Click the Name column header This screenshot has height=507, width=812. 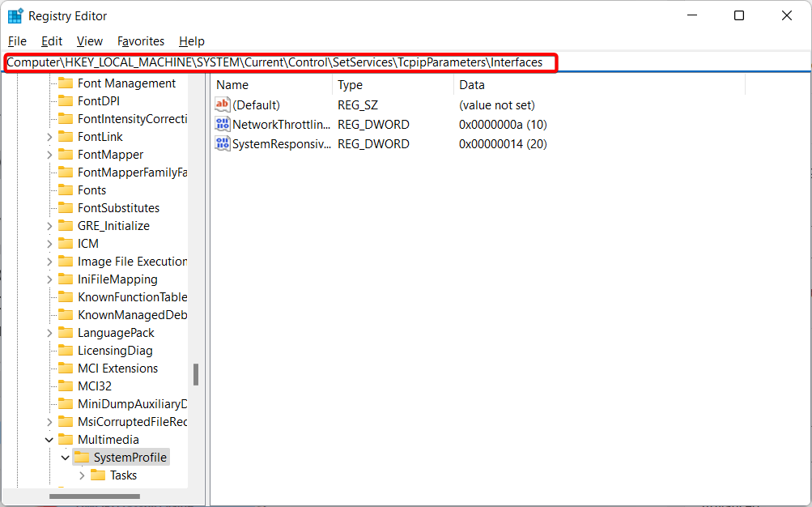tap(232, 84)
